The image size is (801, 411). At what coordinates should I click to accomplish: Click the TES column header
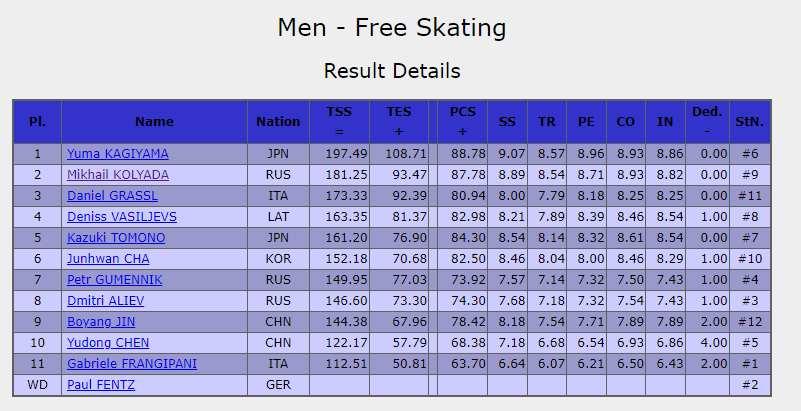tap(399, 121)
